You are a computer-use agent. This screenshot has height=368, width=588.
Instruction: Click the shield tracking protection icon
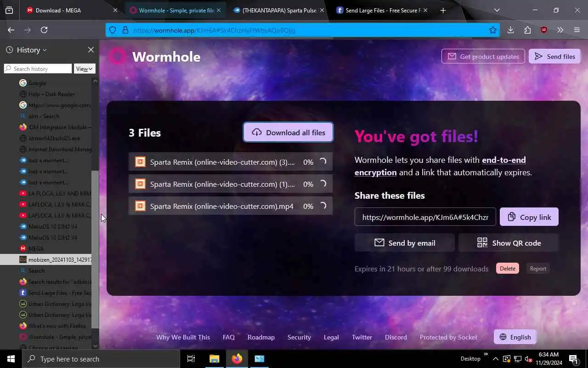[x=113, y=30]
